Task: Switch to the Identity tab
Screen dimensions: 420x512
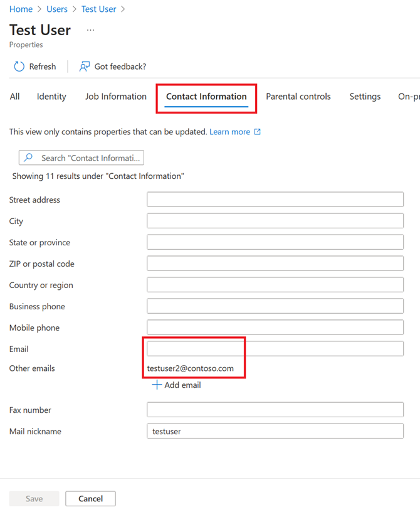Action: tap(51, 97)
